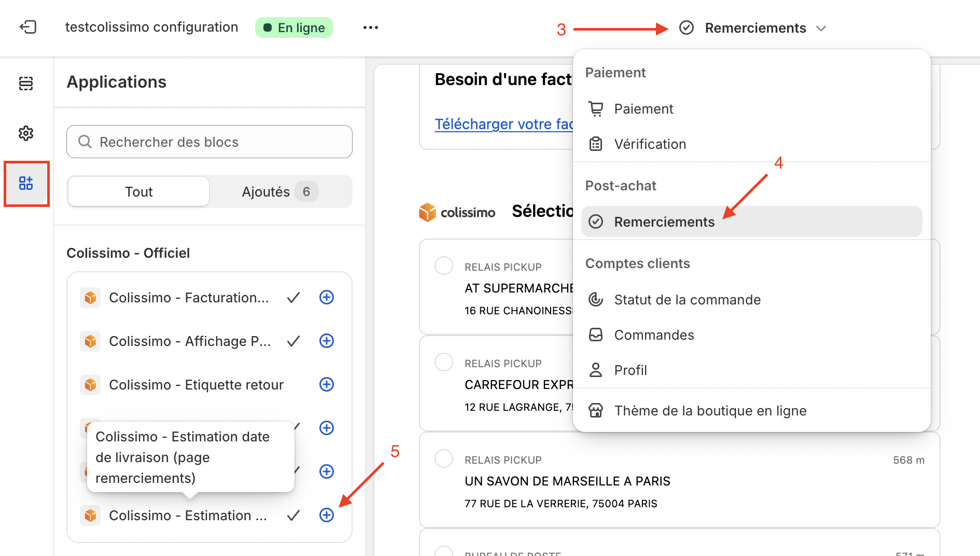Screen dimensions: 980x556
Task: Open the Remerciements page selector dropdown
Action: coord(752,28)
